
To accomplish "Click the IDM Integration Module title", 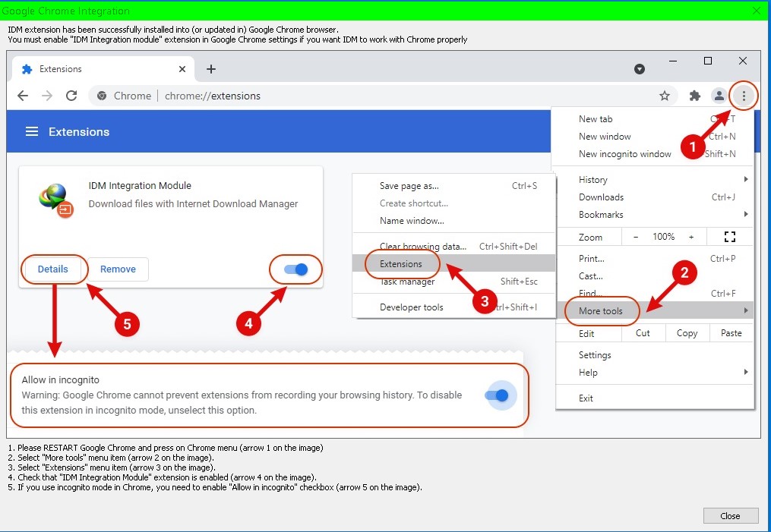I will [140, 186].
